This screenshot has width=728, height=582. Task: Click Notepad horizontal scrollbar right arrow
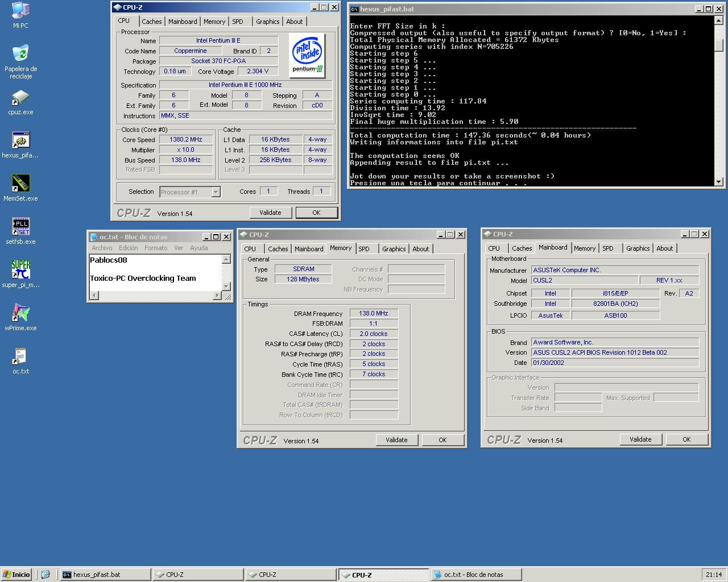point(217,295)
